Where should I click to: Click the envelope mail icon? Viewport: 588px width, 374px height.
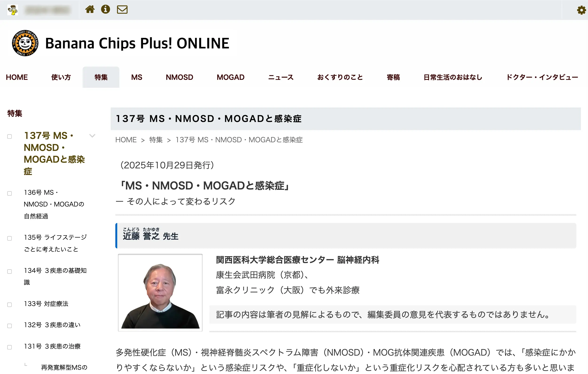(122, 10)
